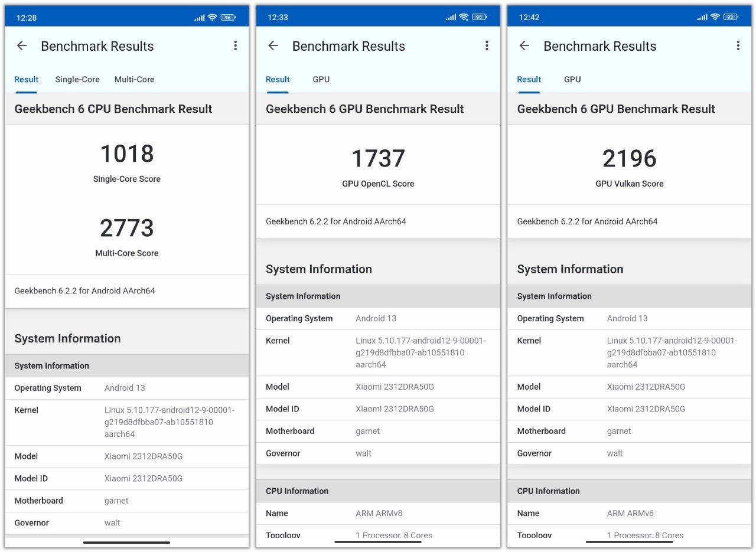
Task: Tap Geekbench 6.2.2 version text in OpenCL screen
Action: point(336,221)
